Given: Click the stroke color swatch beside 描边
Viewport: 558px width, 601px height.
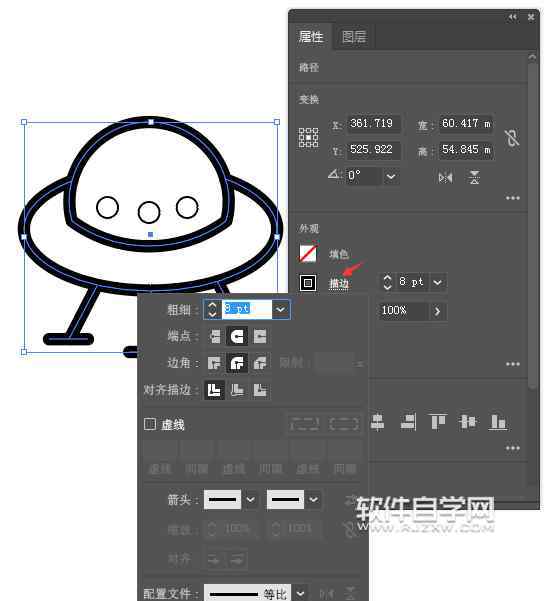Looking at the screenshot, I should [308, 283].
